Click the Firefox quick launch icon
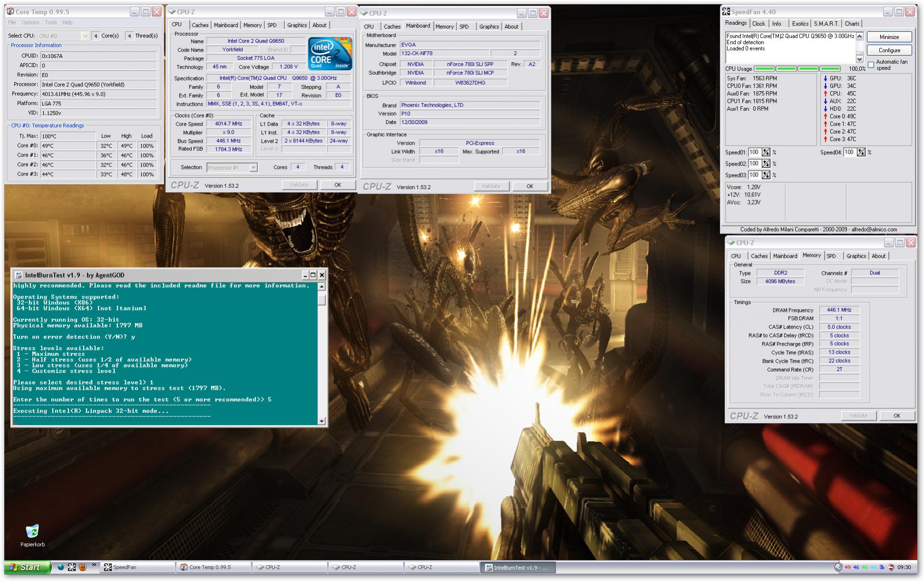This screenshot has width=924, height=581. (x=82, y=567)
